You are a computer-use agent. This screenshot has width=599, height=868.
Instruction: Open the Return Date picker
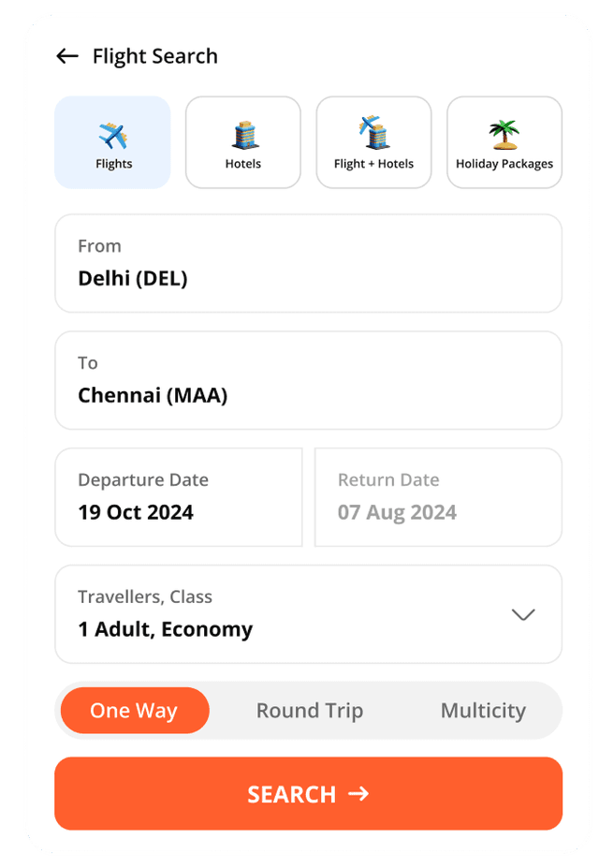pos(437,496)
